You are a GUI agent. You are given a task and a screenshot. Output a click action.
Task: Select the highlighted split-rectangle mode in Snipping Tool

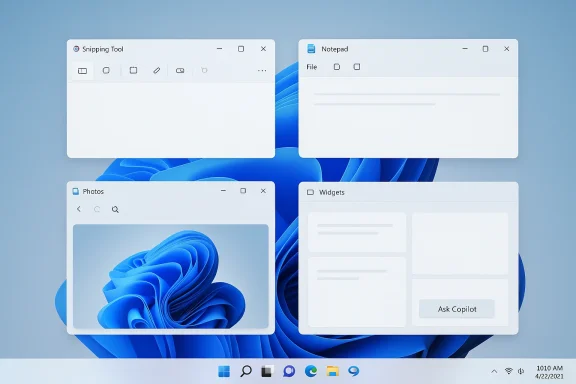click(82, 71)
